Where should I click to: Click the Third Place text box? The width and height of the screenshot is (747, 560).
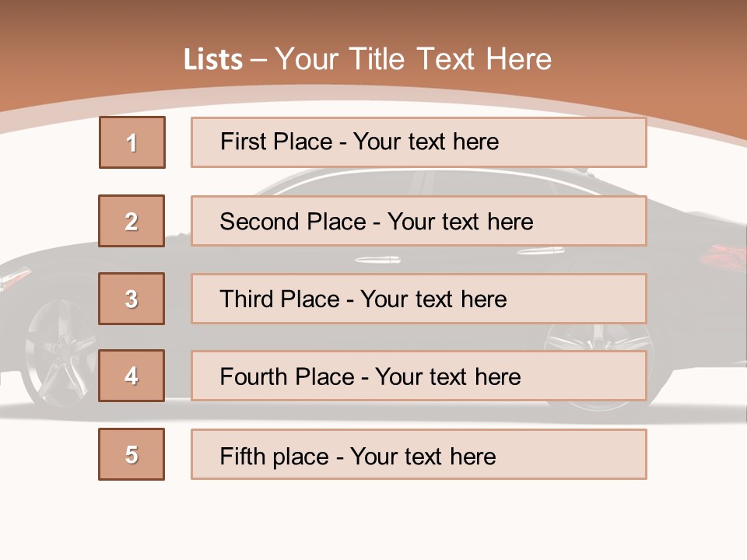coord(419,299)
